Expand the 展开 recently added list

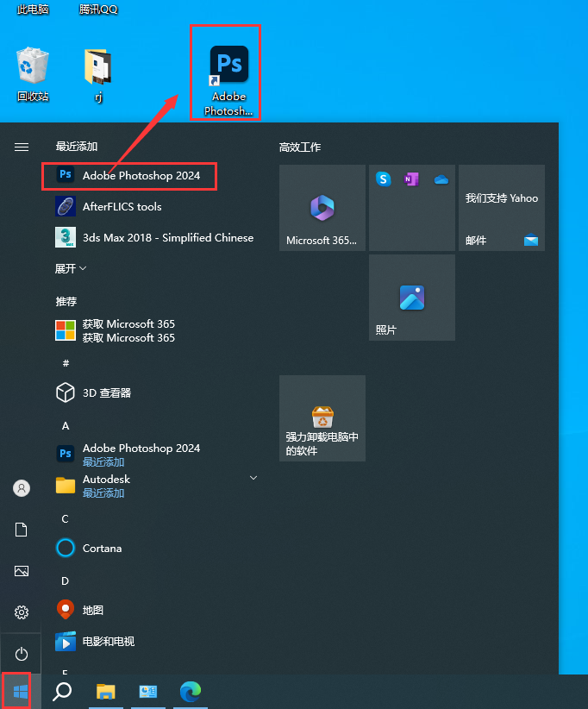pos(71,269)
